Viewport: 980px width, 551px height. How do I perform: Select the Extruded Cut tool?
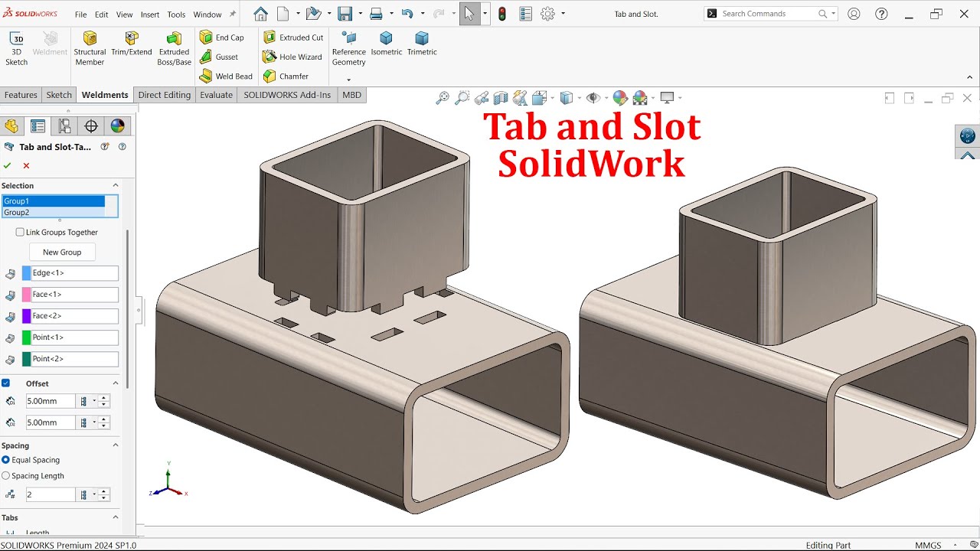[x=292, y=37]
